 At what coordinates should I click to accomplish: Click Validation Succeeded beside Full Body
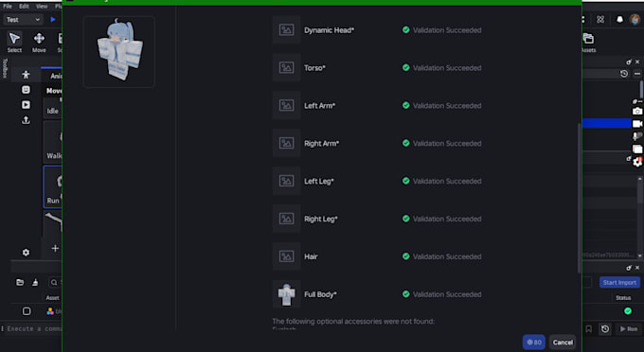tap(447, 294)
